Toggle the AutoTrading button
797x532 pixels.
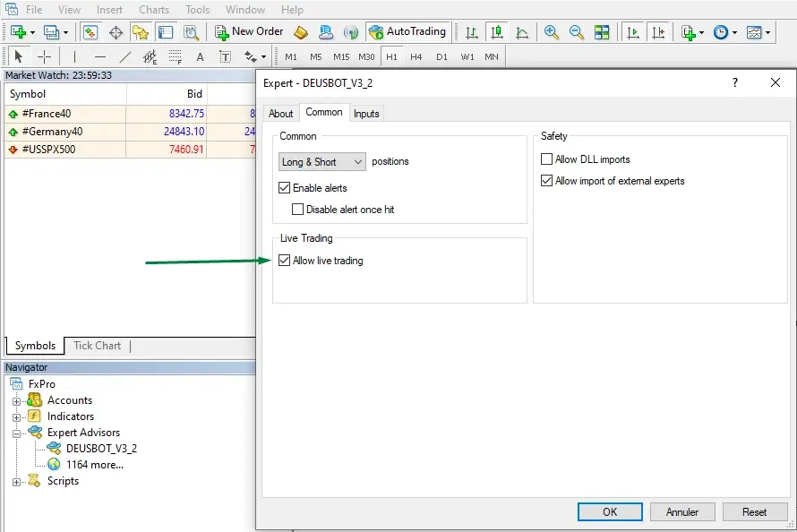[x=407, y=31]
